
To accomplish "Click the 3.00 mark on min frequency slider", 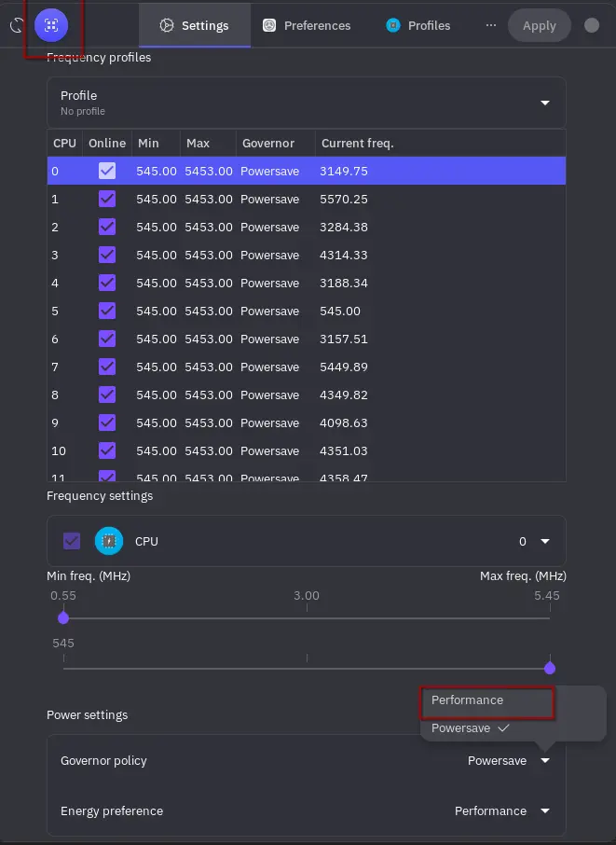I will point(307,596).
